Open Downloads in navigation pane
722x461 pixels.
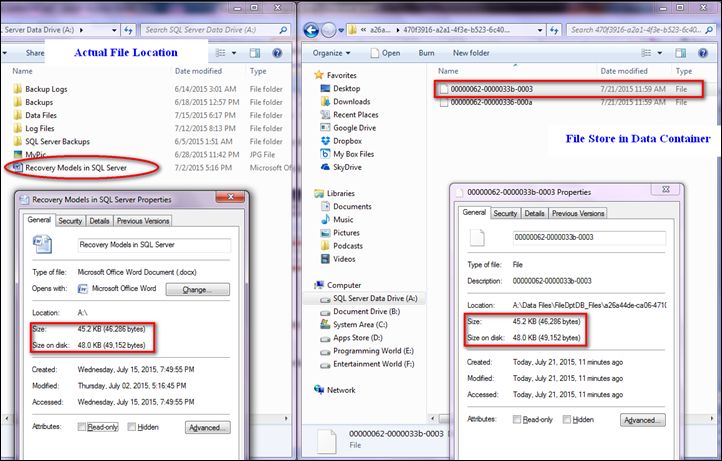(351, 101)
